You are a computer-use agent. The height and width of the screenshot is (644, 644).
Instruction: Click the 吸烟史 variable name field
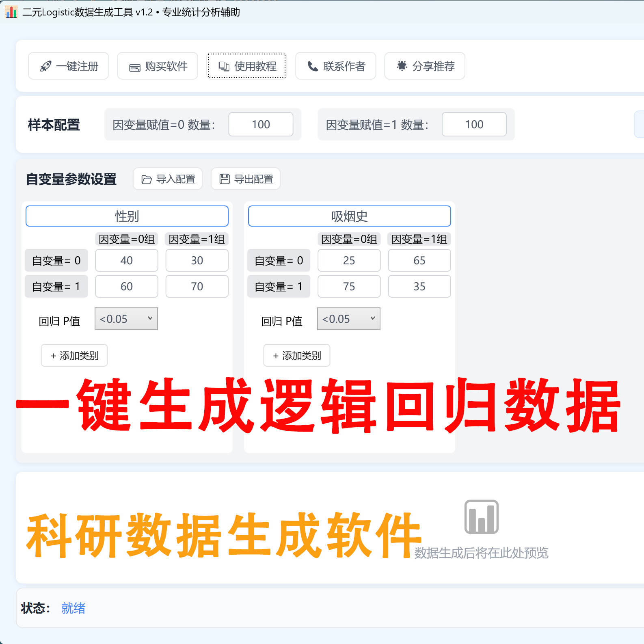[x=350, y=216]
